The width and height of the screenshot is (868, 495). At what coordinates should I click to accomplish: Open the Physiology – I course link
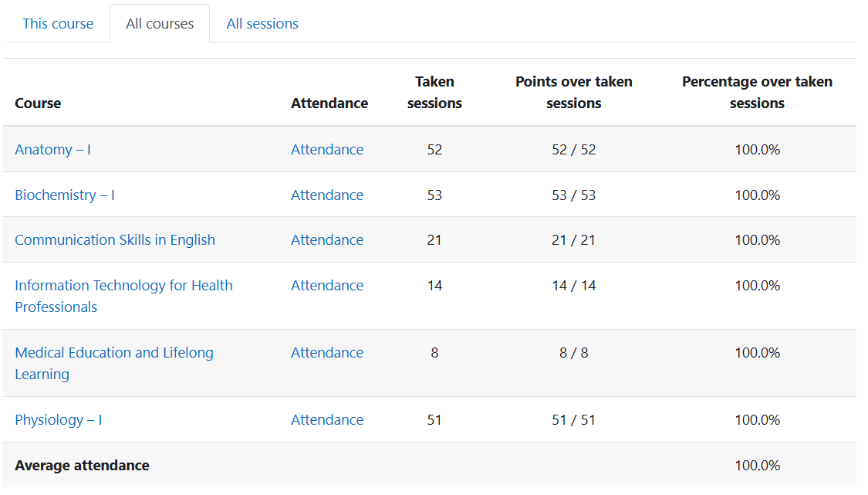[x=59, y=420]
